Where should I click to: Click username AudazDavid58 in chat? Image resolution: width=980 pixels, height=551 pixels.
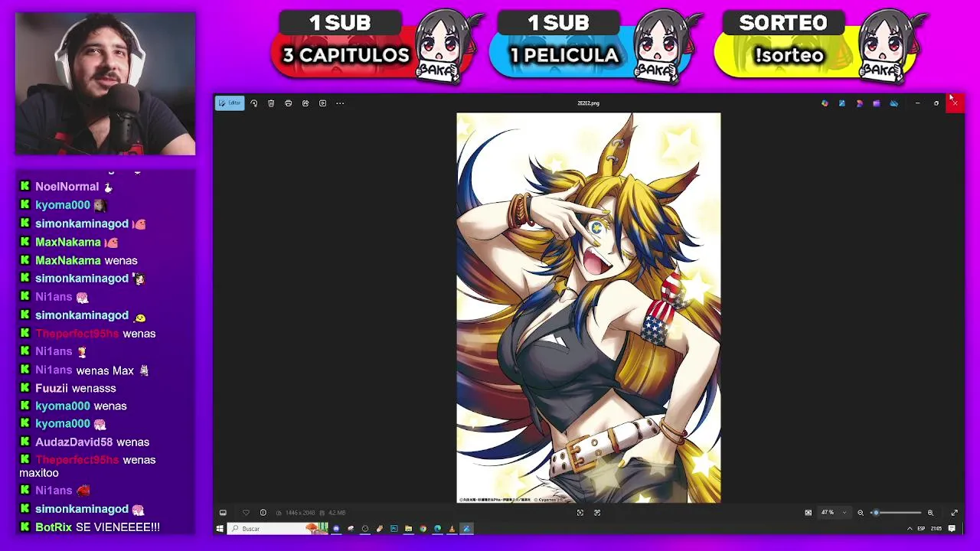[73, 442]
